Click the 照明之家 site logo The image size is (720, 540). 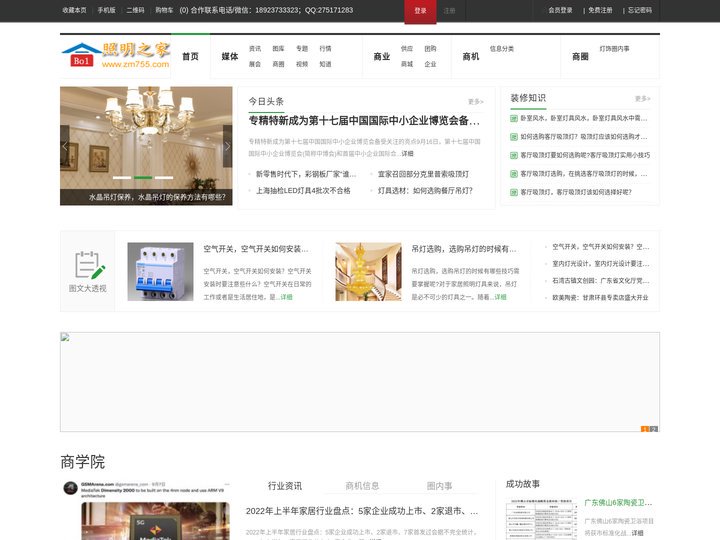point(116,56)
